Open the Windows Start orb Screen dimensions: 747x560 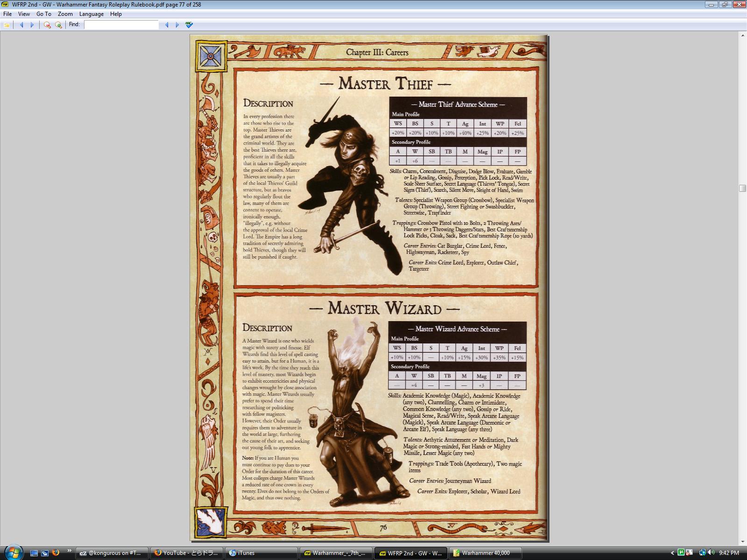tap(13, 552)
